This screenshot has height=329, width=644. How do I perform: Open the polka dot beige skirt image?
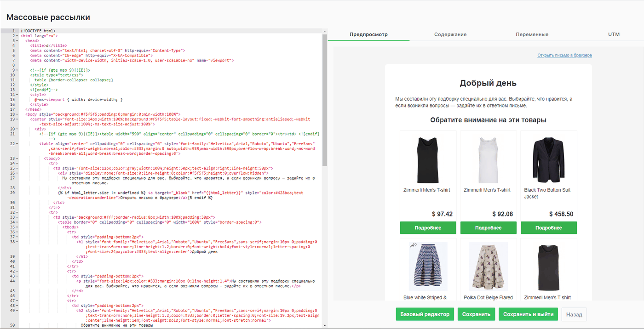pyautogui.click(x=488, y=266)
